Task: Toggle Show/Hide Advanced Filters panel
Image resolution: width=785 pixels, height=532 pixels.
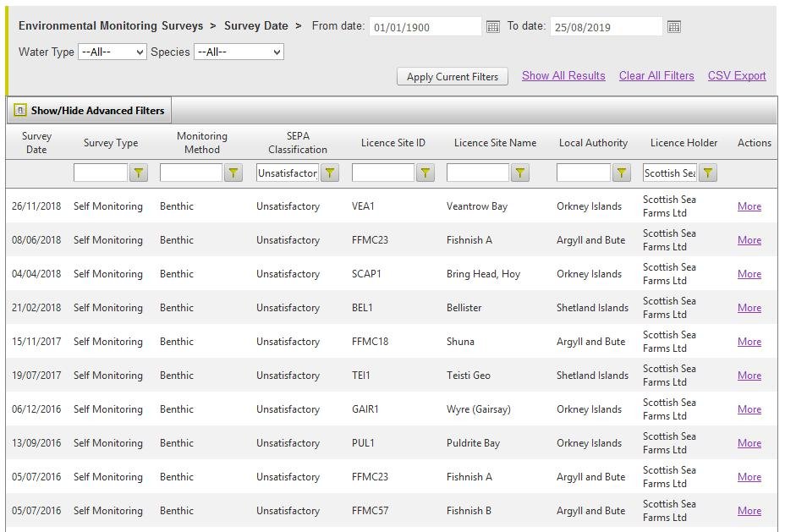Action: (x=90, y=111)
